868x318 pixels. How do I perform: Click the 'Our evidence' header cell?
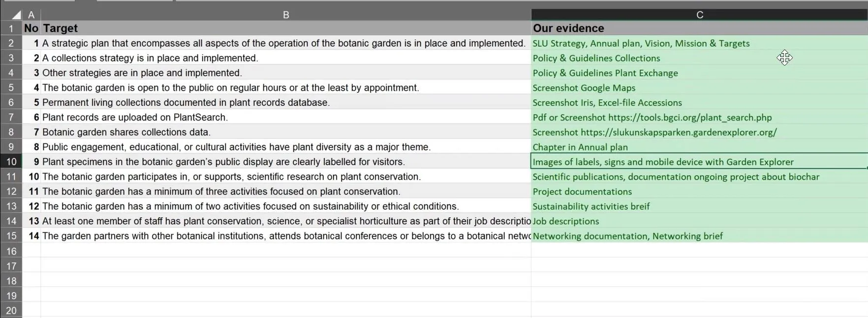pyautogui.click(x=700, y=28)
